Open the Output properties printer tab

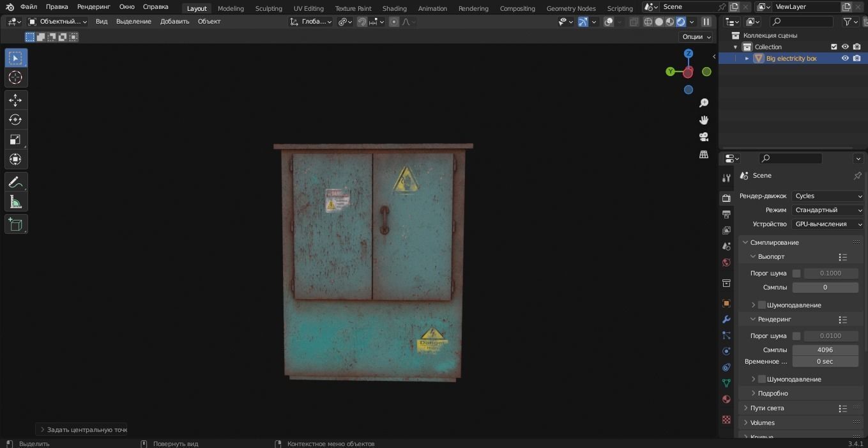click(726, 214)
